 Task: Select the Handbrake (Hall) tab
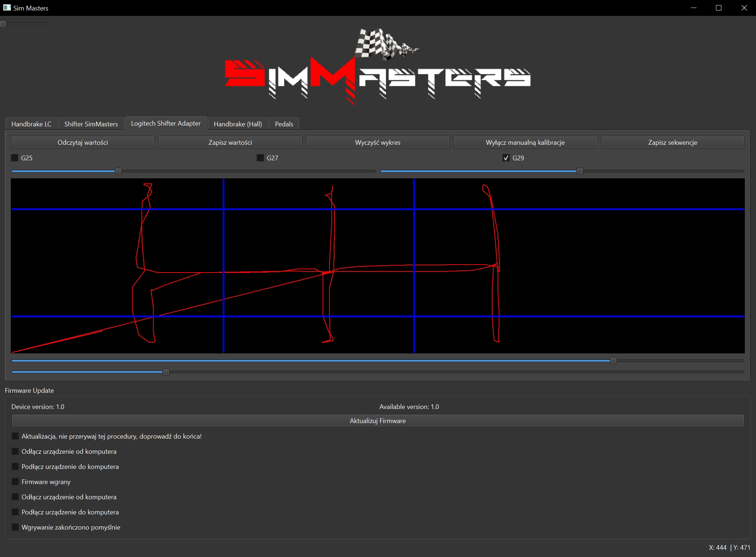pos(237,124)
